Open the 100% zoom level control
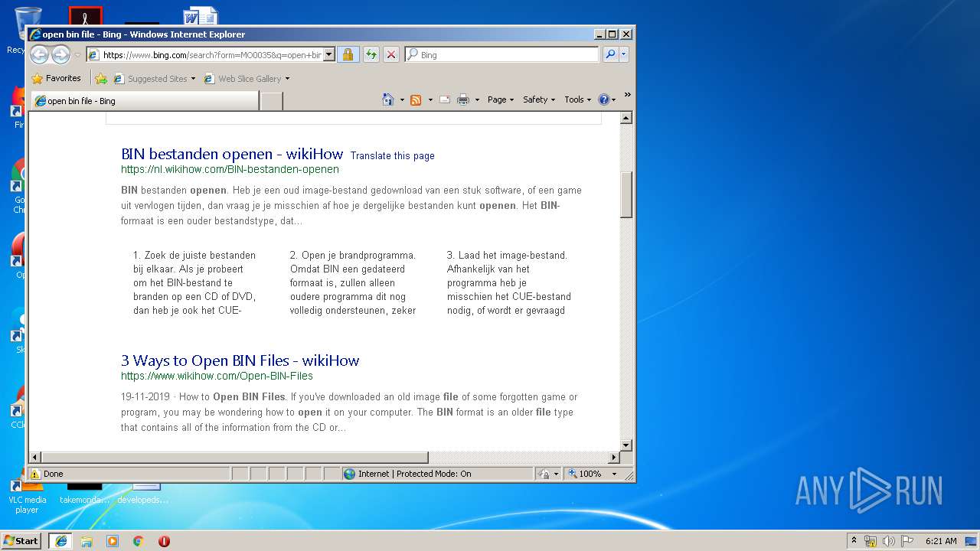 tap(592, 474)
